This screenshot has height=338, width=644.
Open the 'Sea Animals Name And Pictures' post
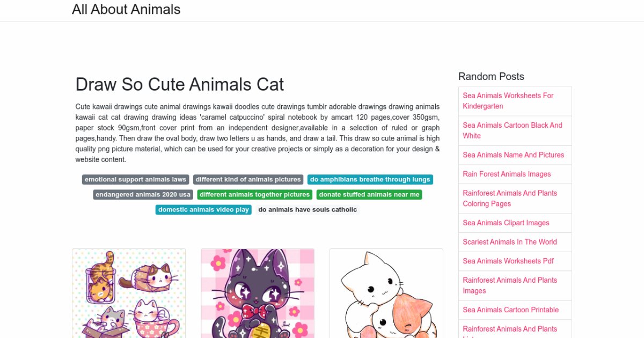tap(514, 155)
